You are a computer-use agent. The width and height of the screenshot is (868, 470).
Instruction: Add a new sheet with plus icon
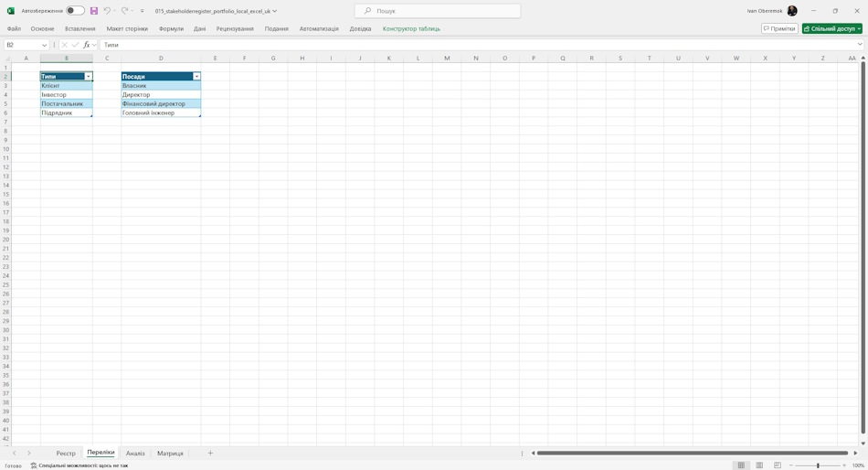click(x=210, y=454)
